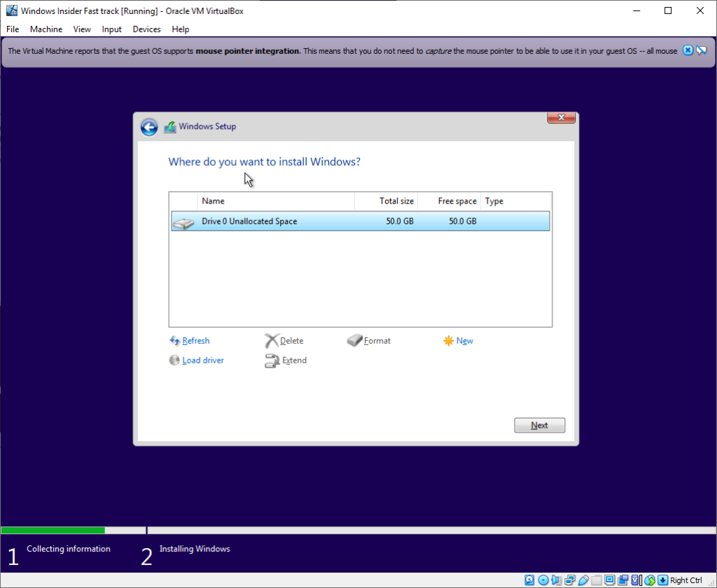
Task: Click the keyboard capture arrow icon
Action: click(662, 580)
